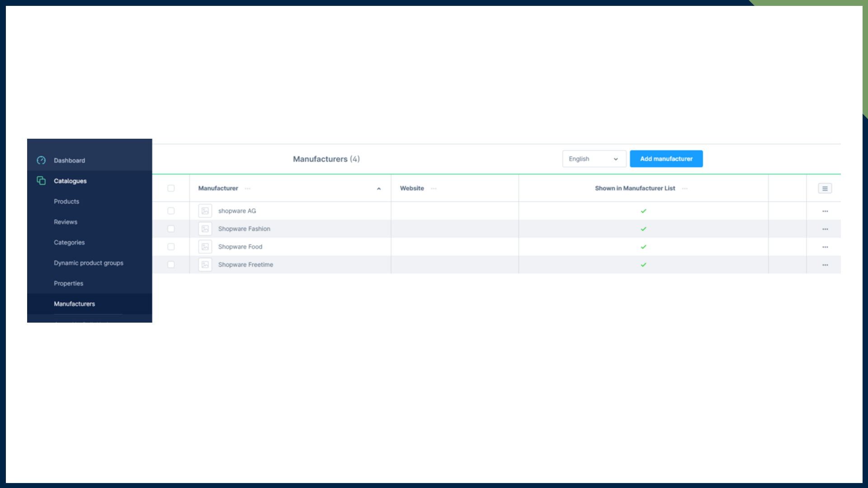868x488 pixels.
Task: Click the Dashboard gauge icon
Action: click(x=41, y=160)
